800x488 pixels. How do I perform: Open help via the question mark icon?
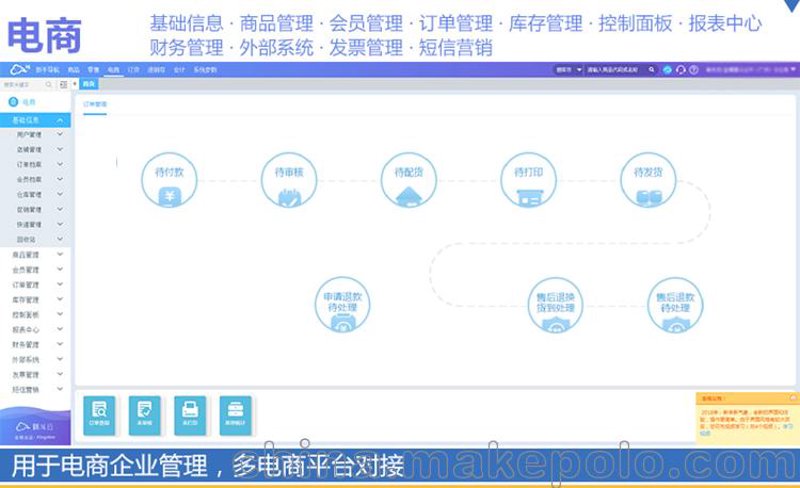pos(694,69)
